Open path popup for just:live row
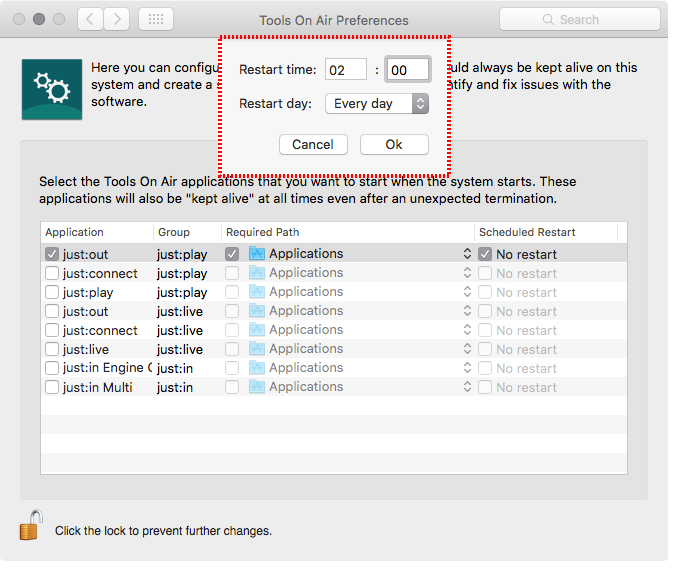 coord(467,349)
